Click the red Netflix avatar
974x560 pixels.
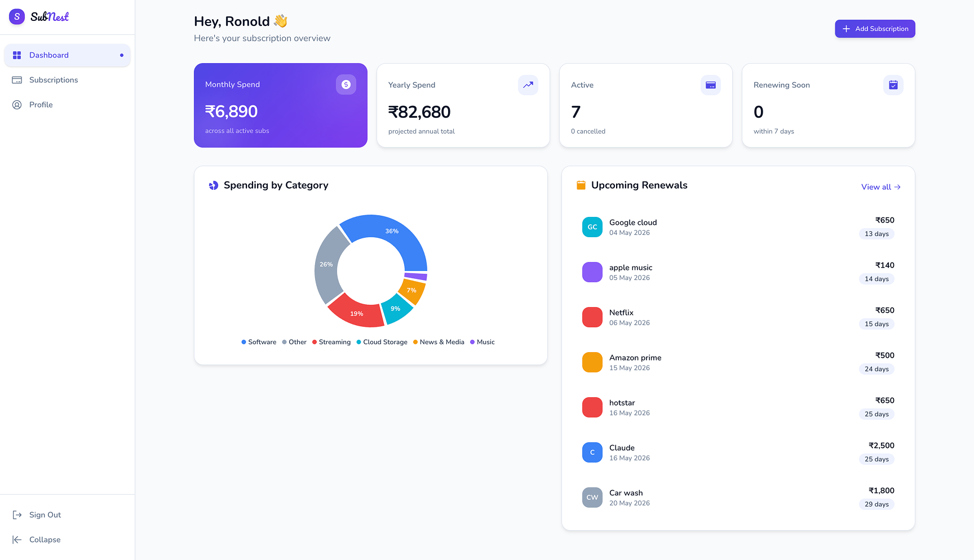click(x=592, y=317)
